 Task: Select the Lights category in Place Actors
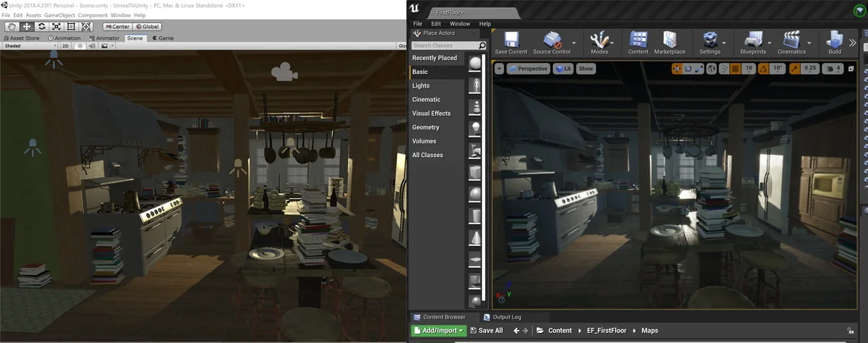click(x=421, y=85)
